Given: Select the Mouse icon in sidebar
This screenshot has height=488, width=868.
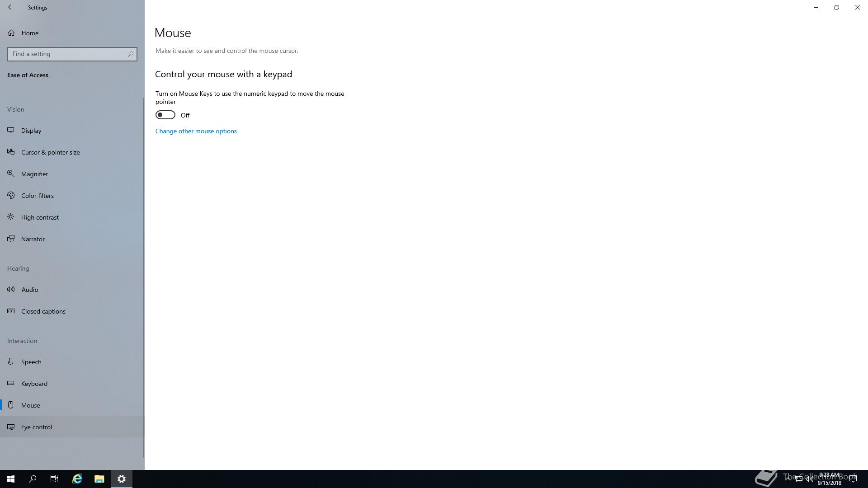Looking at the screenshot, I should coord(11,405).
